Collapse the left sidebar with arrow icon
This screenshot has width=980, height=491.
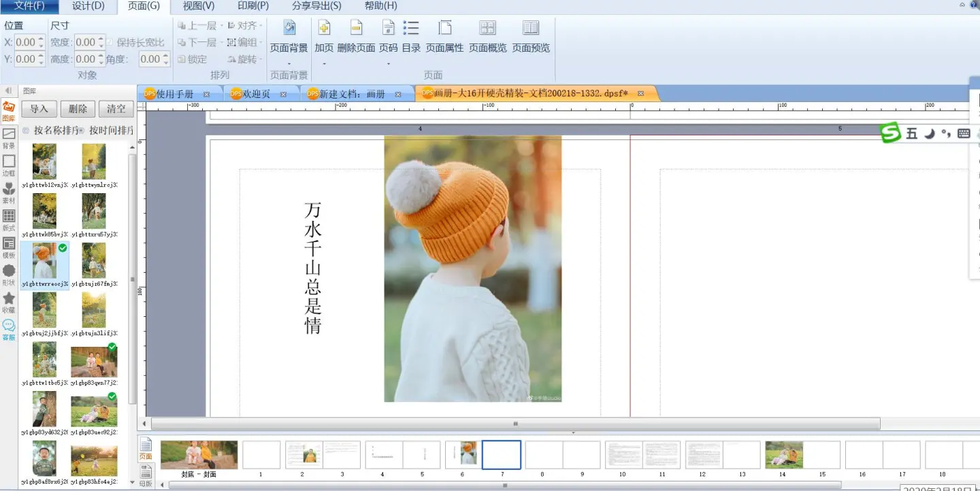pyautogui.click(x=9, y=90)
